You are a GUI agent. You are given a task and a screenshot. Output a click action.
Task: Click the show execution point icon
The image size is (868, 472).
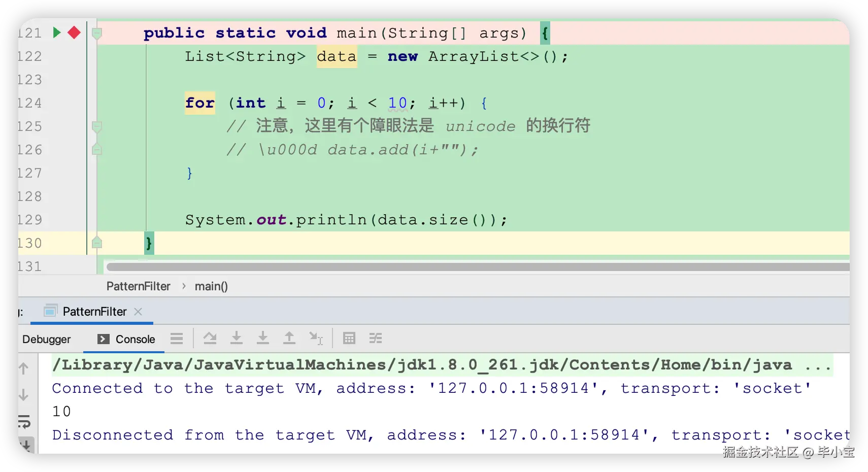pyautogui.click(x=177, y=339)
